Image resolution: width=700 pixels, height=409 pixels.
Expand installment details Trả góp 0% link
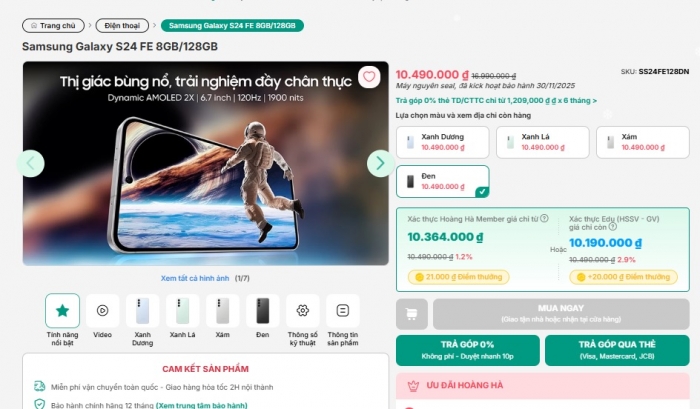[496, 100]
